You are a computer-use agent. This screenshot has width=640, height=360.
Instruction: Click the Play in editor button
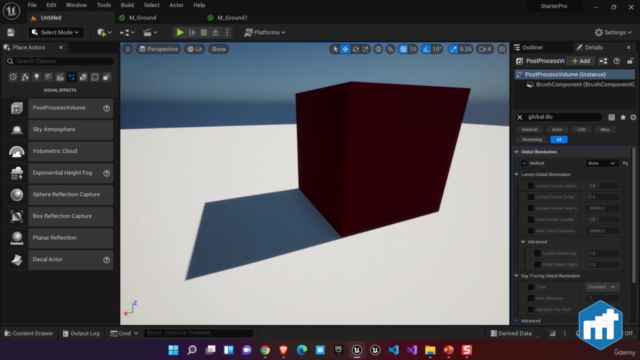click(x=180, y=32)
